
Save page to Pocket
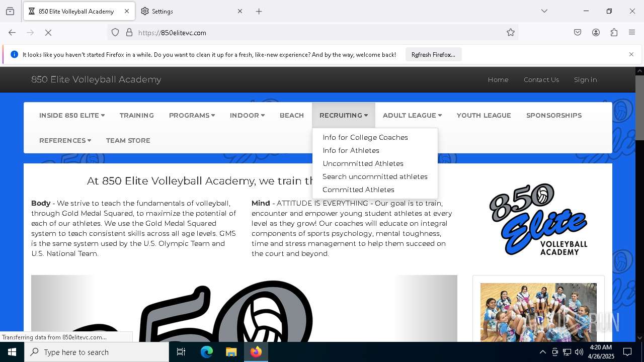[578, 33]
